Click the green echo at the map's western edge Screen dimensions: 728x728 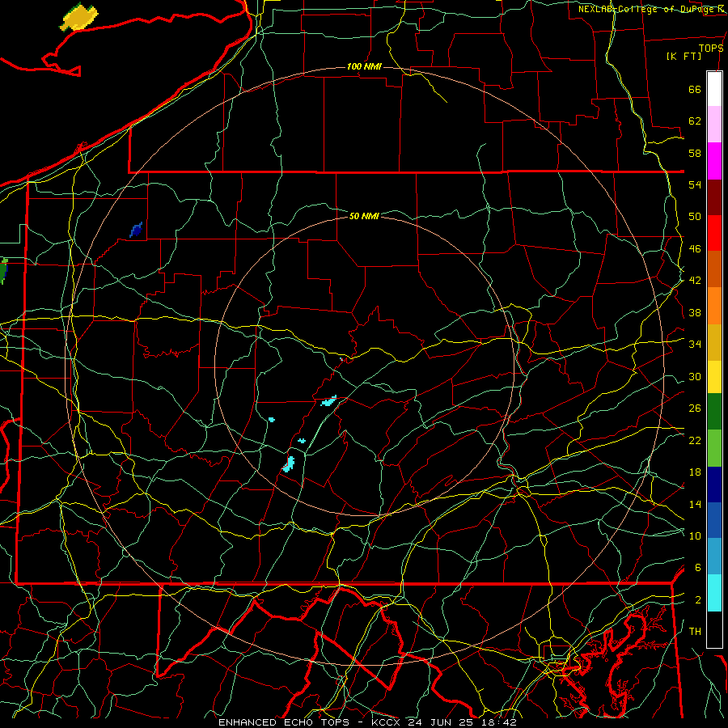point(4,271)
